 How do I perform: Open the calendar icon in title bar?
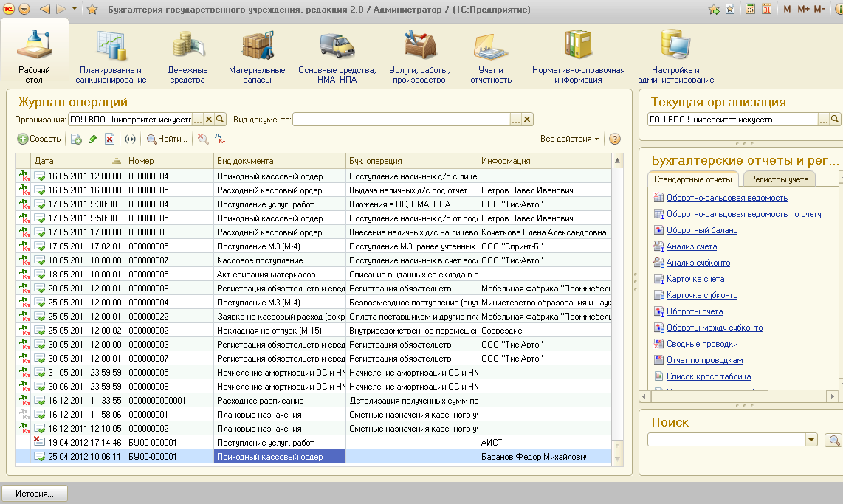tap(766, 10)
